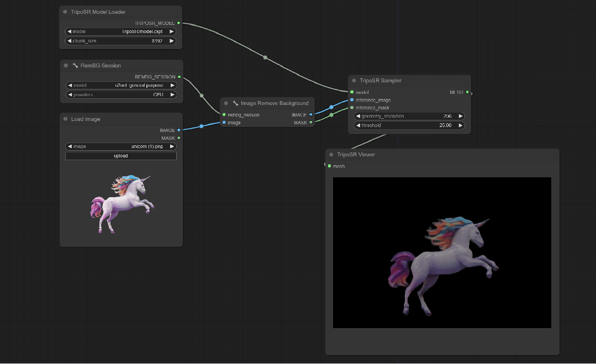596x364 pixels.
Task: Select previous model in TripoSR Model Loader
Action: [69, 31]
